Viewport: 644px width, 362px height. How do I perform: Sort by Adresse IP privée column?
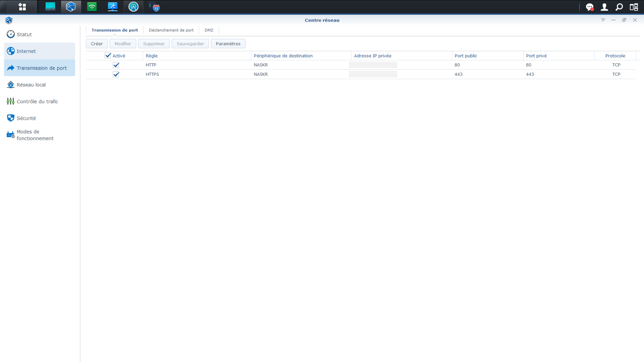click(402, 56)
